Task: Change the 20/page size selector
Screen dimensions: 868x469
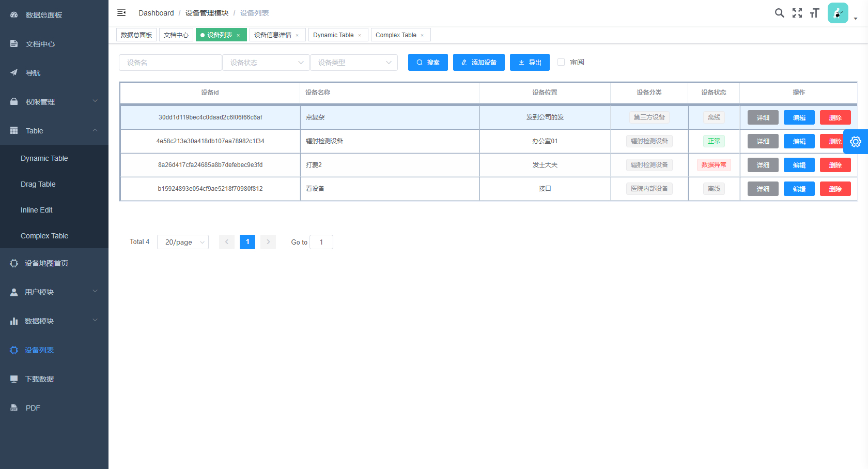Action: 183,242
